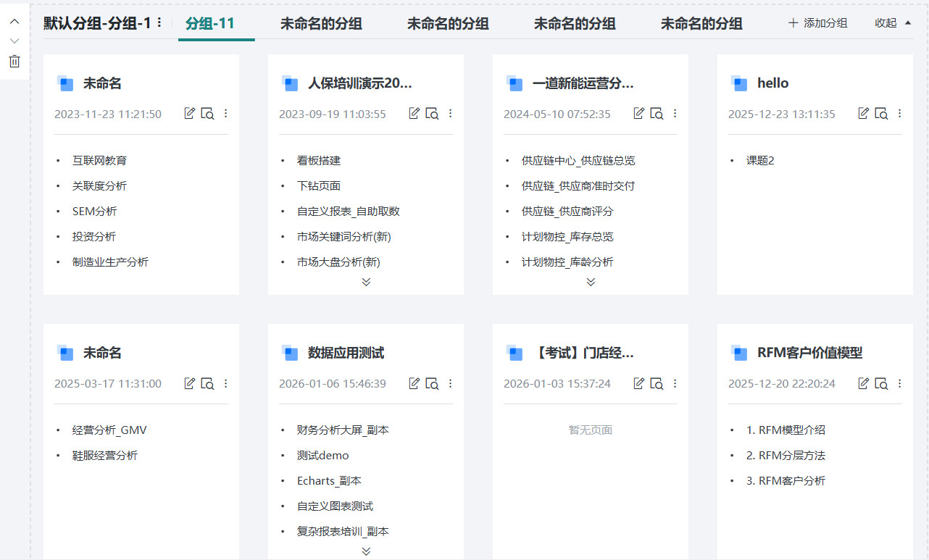Expand the double-chevron under 数据应用测试 card
929x560 pixels.
pyautogui.click(x=365, y=551)
